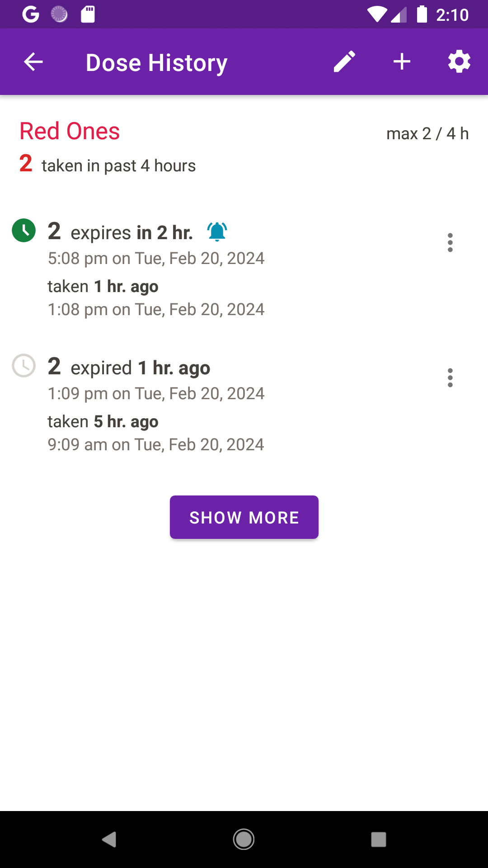Tap the Dose History title
488x868 pixels.
[156, 63]
